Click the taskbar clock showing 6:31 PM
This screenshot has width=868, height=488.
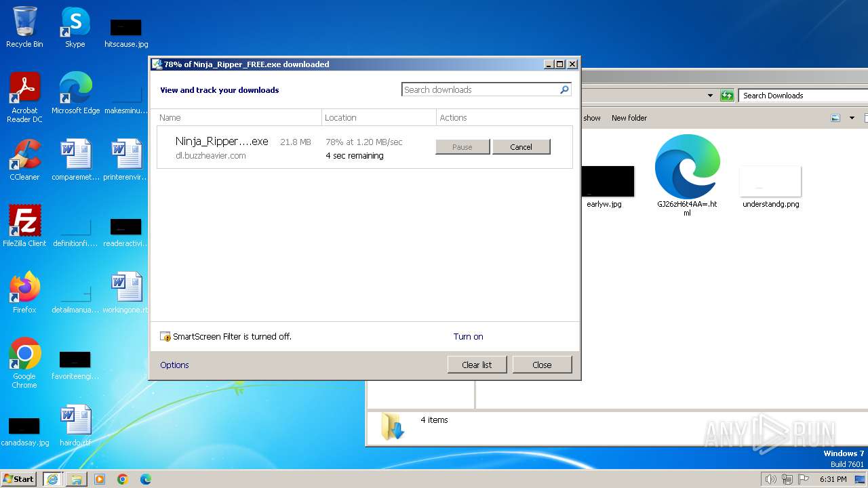(x=833, y=479)
